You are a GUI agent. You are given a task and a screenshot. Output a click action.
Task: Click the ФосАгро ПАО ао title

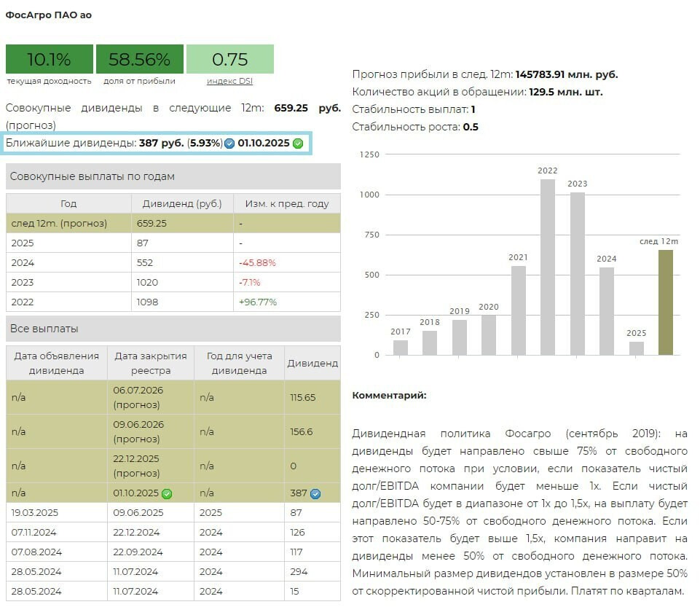(x=49, y=15)
